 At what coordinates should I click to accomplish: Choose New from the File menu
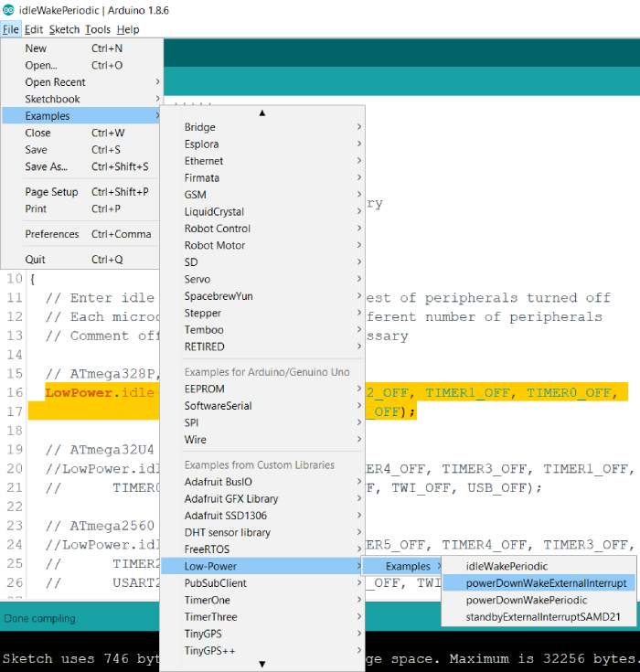point(81,48)
